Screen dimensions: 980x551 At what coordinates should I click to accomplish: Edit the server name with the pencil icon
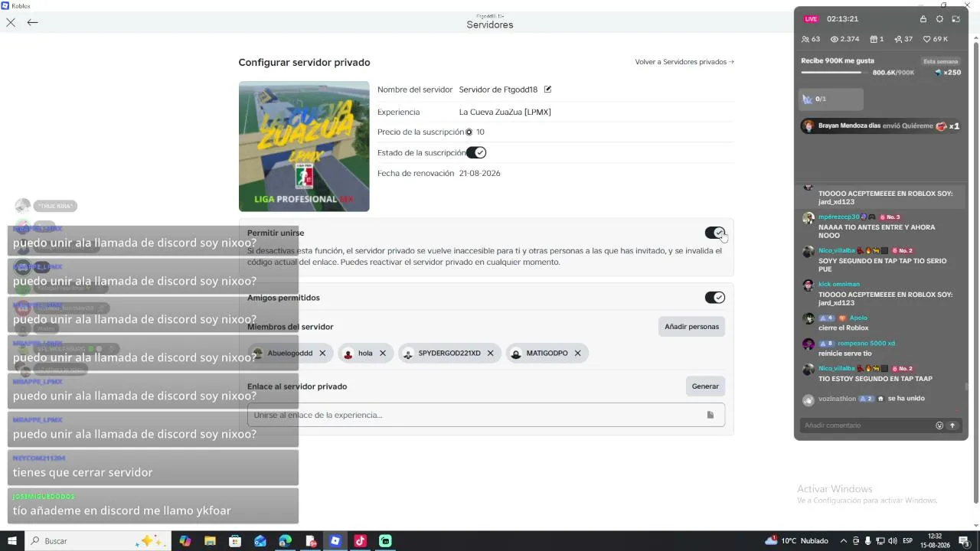pyautogui.click(x=547, y=90)
